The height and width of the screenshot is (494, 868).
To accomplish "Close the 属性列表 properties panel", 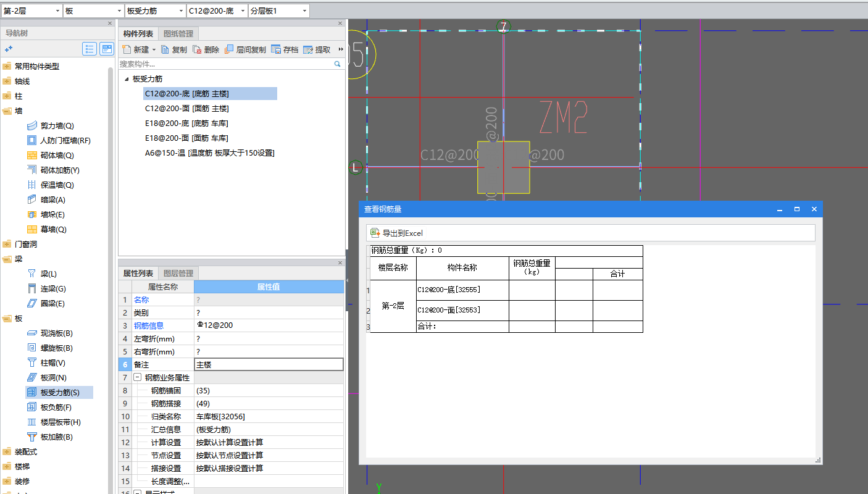I will pyautogui.click(x=340, y=262).
